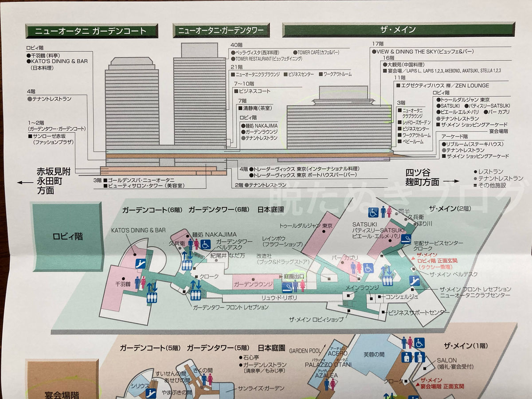Screen dimensions: 532x399
Task: Tap the wheelchair icon beside 麺処 NAKAJIMA
Action: pos(206,244)
